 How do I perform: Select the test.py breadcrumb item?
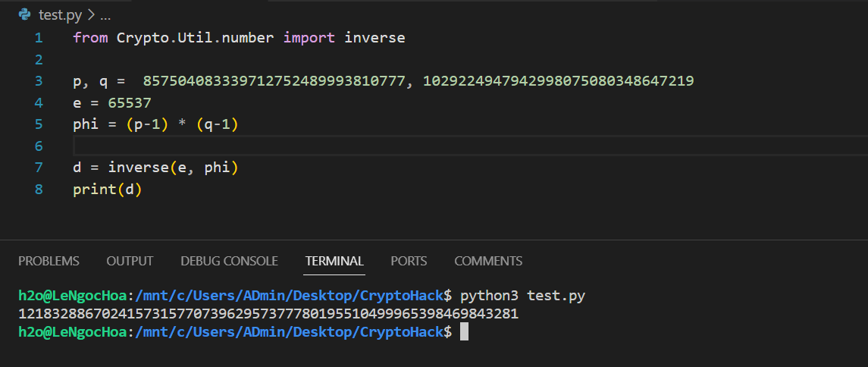click(x=59, y=14)
